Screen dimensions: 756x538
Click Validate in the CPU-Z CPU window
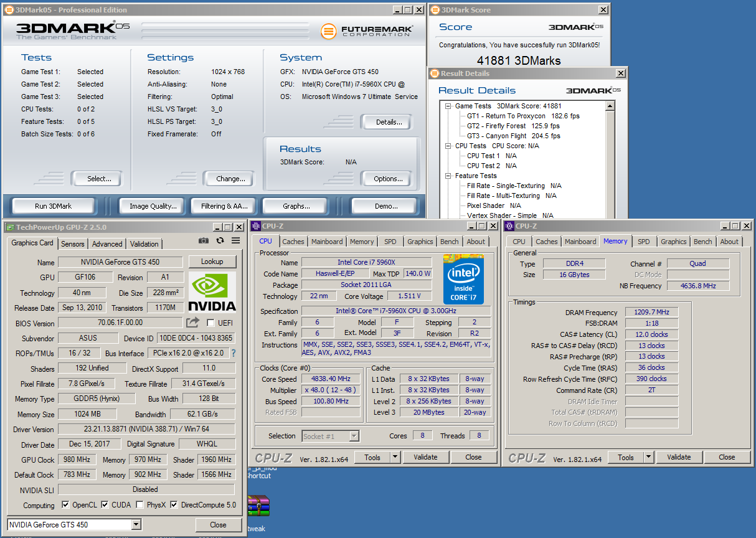[425, 457]
